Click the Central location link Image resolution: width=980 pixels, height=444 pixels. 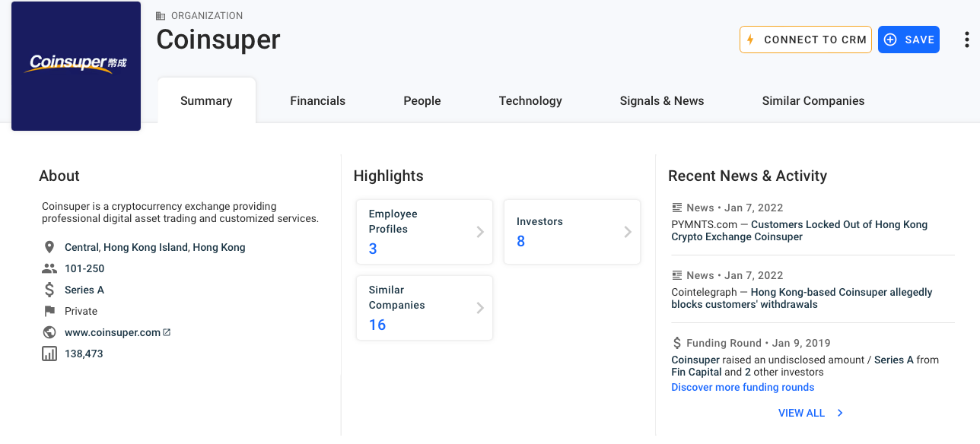(82, 247)
